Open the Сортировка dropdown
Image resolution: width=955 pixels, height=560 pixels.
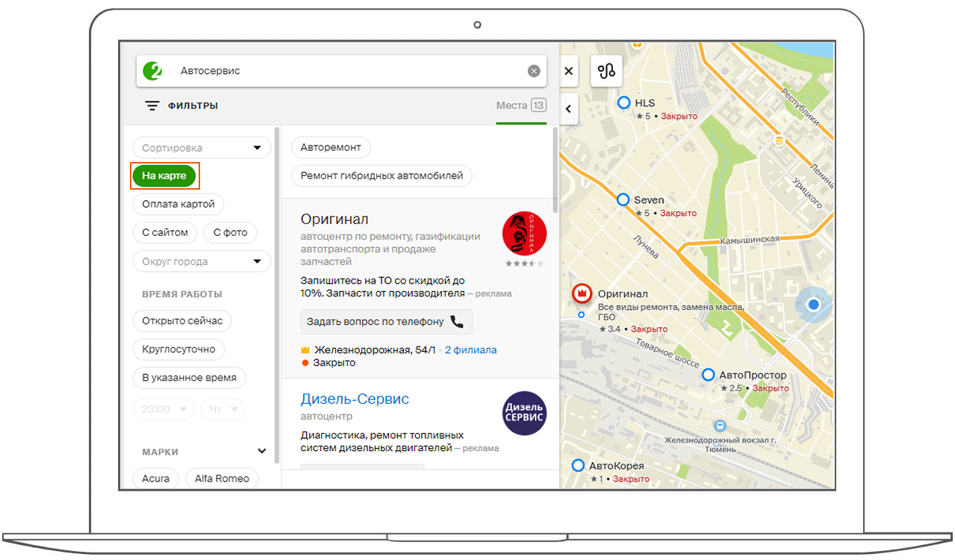click(x=202, y=148)
